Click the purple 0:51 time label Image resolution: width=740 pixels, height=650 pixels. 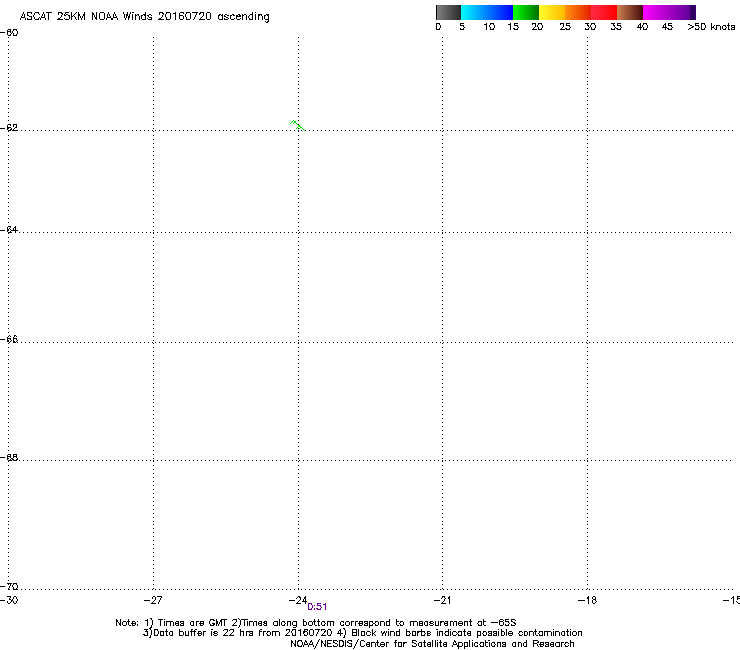tap(317, 607)
